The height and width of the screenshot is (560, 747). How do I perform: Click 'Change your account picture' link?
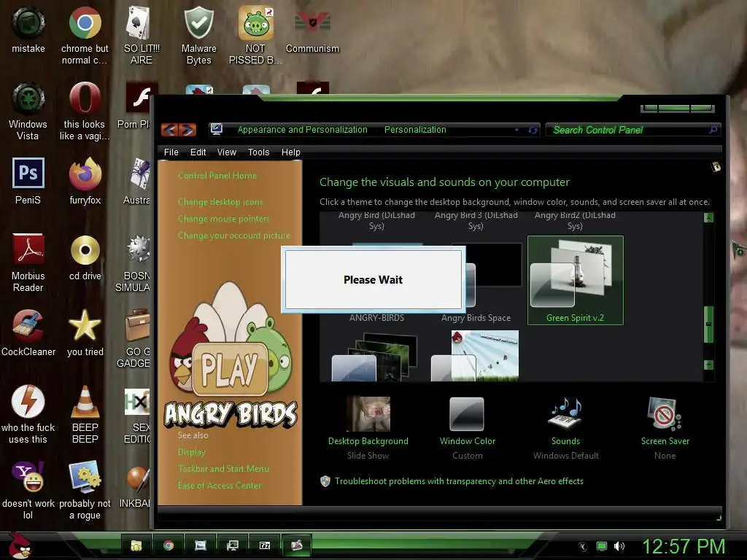tap(234, 236)
